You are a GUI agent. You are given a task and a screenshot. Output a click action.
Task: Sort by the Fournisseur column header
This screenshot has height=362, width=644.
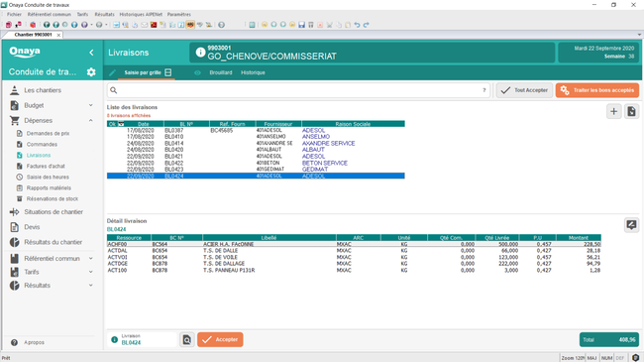click(278, 124)
